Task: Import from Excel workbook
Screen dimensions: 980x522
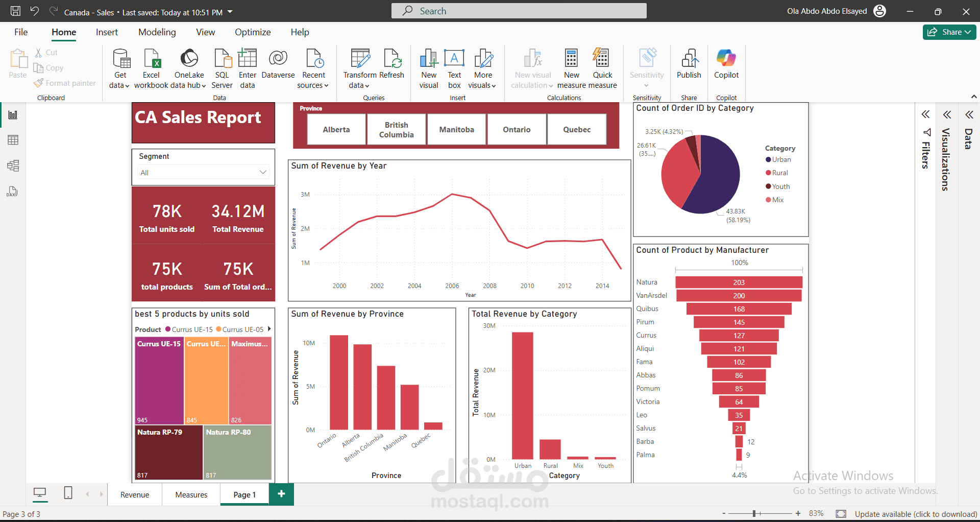Action: [151, 69]
